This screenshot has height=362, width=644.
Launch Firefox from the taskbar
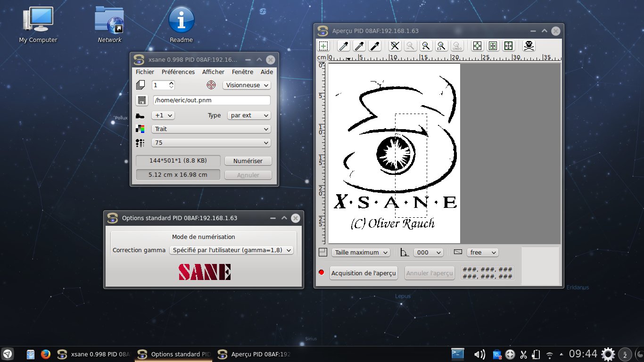click(46, 354)
